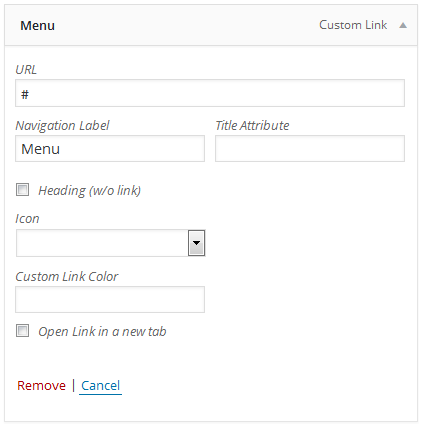
Task: Click the Custom Link Color input
Action: click(110, 299)
